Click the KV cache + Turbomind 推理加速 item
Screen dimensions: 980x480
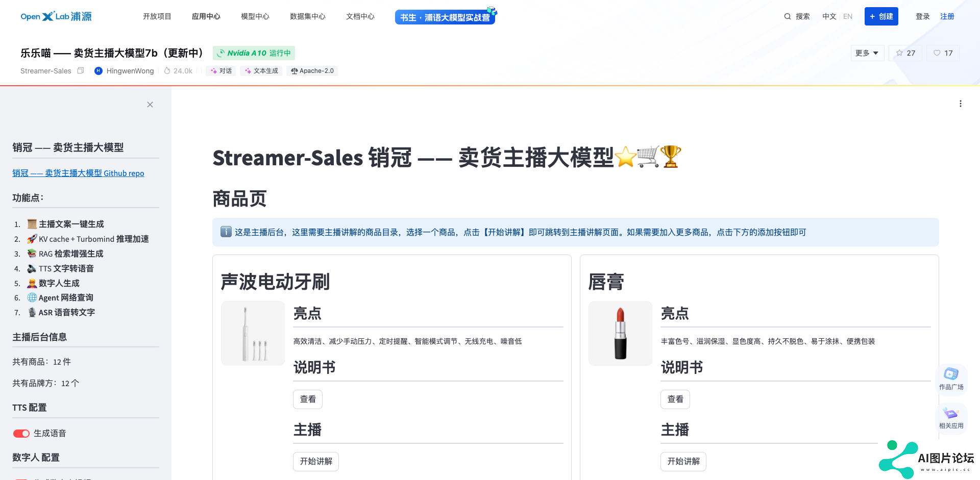tap(88, 239)
